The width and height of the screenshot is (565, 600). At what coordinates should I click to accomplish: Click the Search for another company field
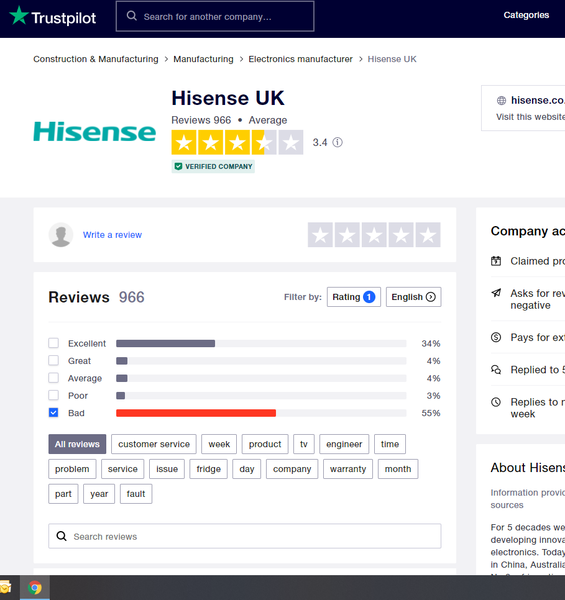(215, 16)
